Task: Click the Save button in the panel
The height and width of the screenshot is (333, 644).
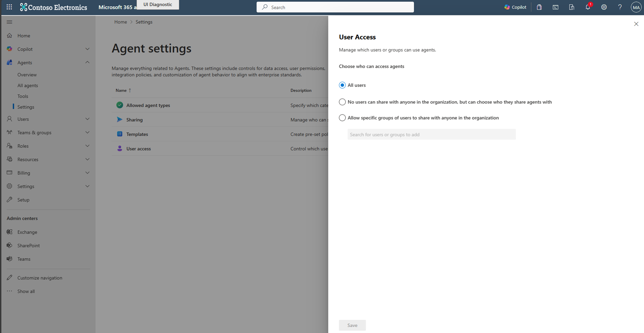Action: [x=352, y=325]
